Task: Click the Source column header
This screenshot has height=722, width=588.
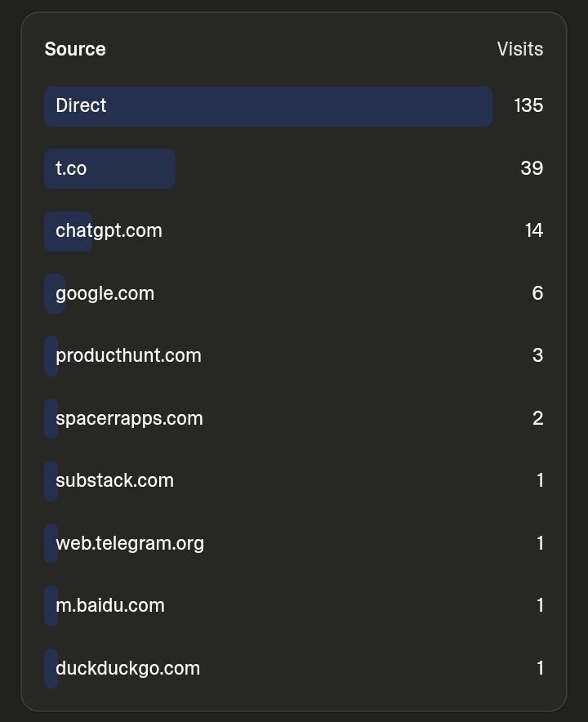Action: click(x=75, y=49)
